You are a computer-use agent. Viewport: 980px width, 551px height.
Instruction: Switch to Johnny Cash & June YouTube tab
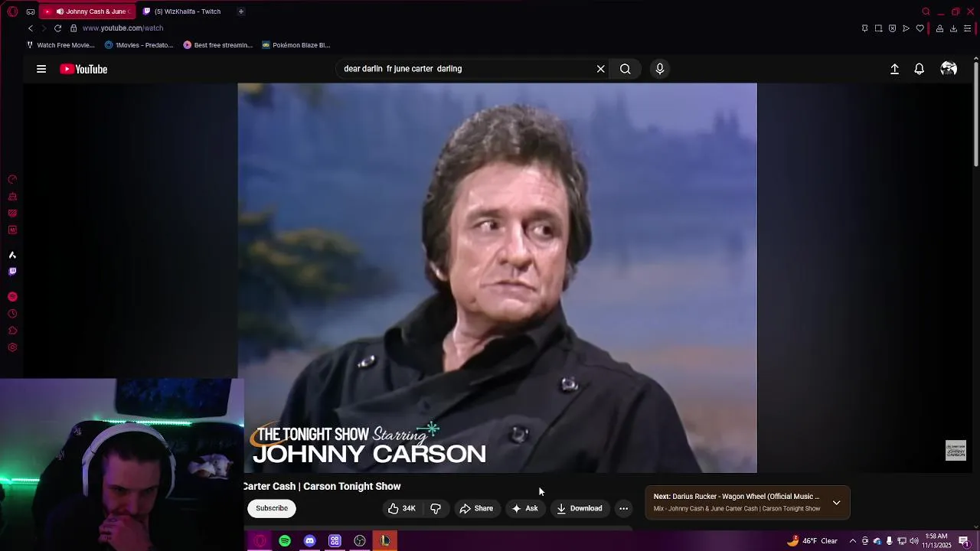pyautogui.click(x=87, y=11)
